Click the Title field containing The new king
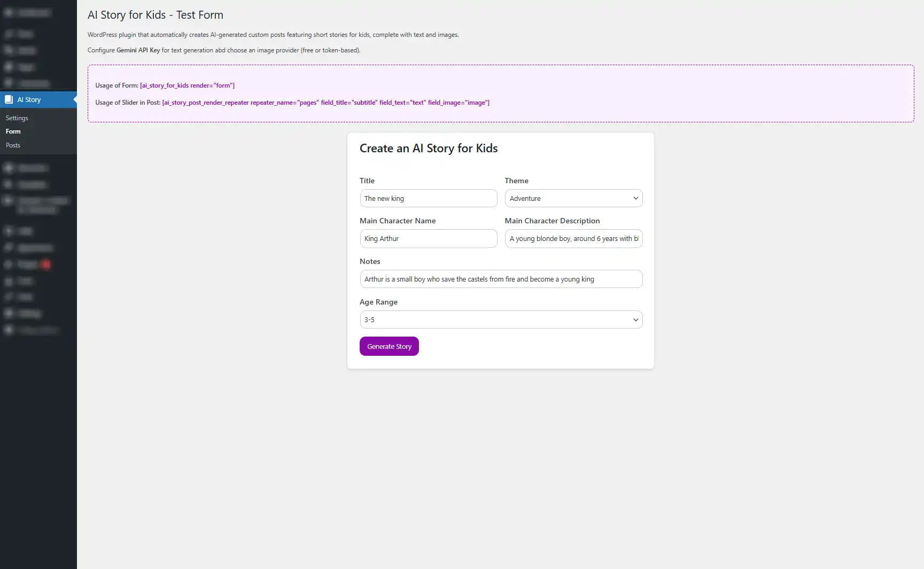 tap(428, 198)
